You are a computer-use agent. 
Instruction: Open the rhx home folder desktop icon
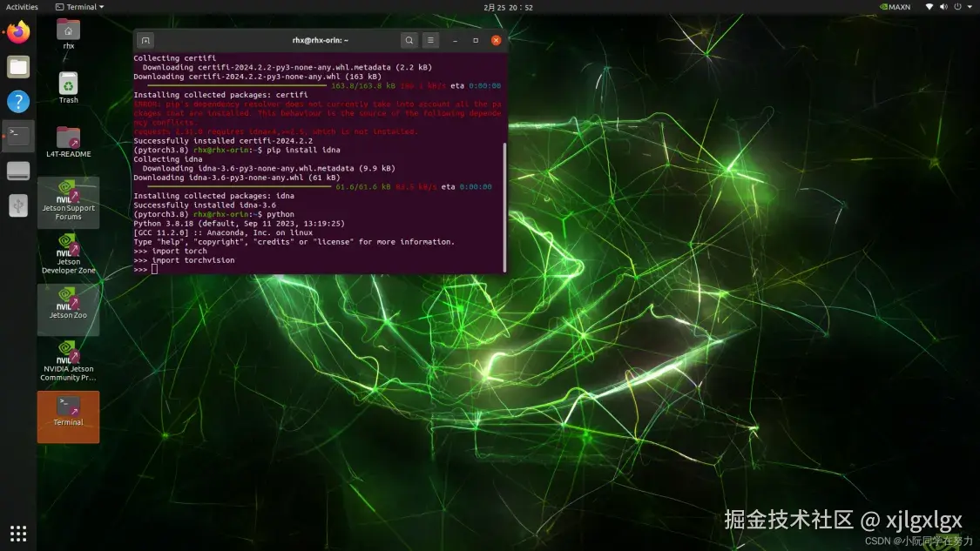tap(68, 34)
